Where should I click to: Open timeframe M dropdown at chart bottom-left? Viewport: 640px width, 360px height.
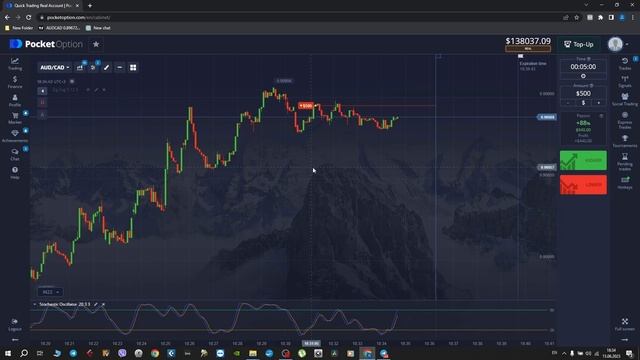click(50, 292)
